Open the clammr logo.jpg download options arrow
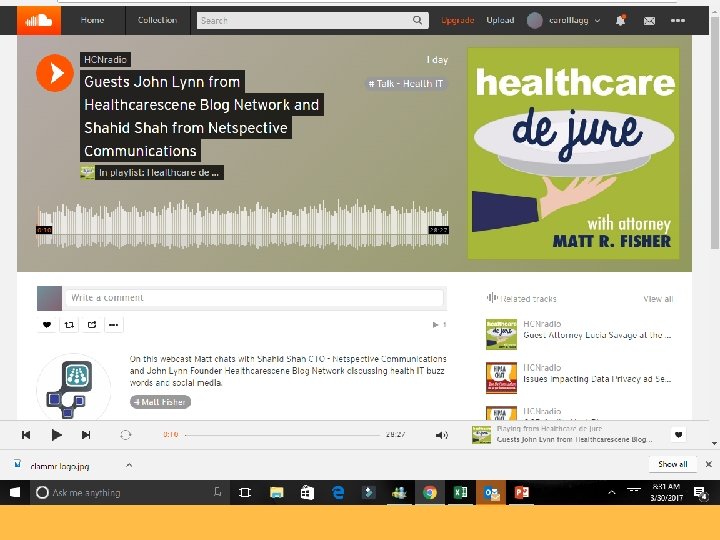This screenshot has height=540, width=720. point(129,466)
